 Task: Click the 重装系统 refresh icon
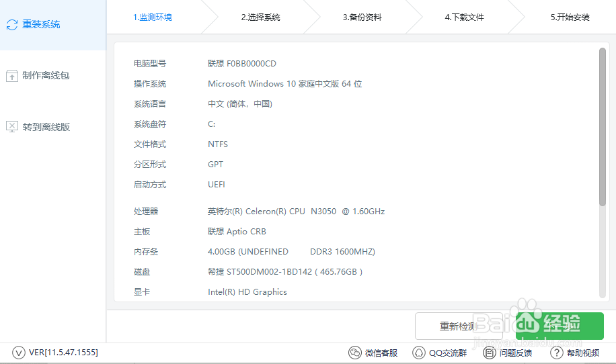click(12, 25)
